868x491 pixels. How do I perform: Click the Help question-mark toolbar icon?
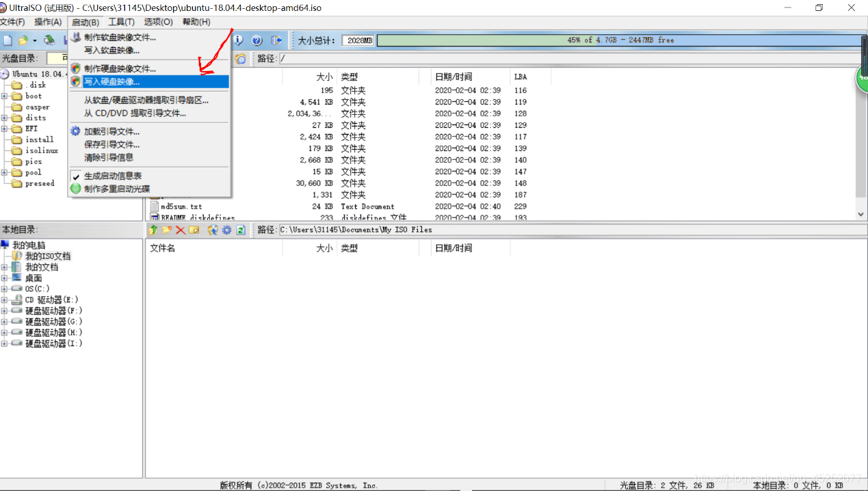coord(257,40)
